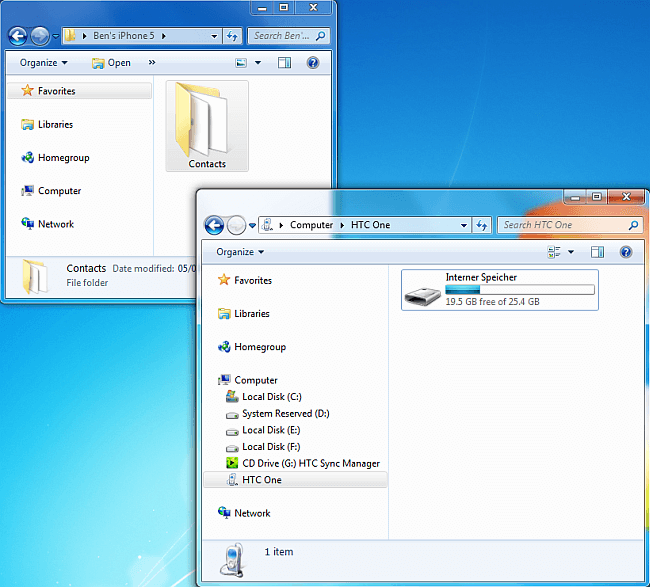Screen dimensions: 650x587
Task: Go back in Ben's iPhone 5 window
Action: click(18, 36)
